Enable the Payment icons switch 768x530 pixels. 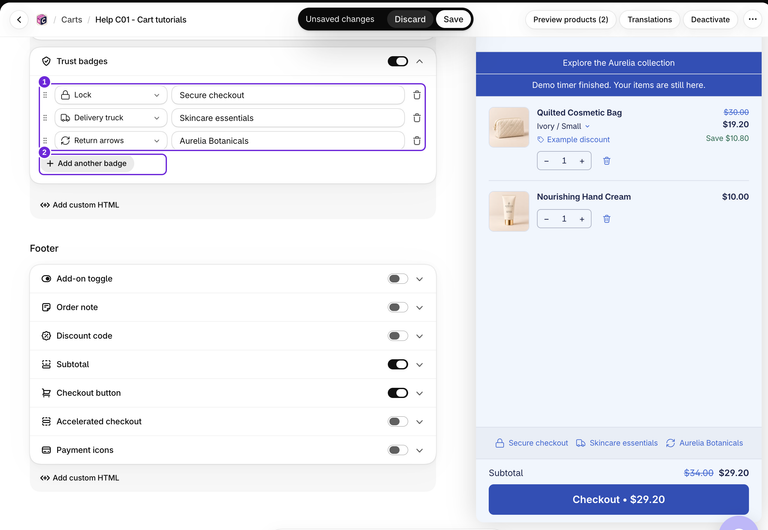coord(398,450)
